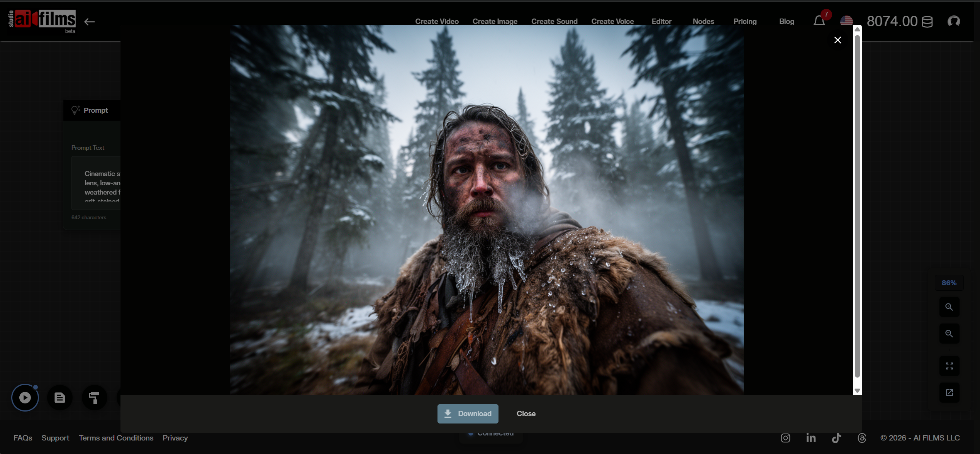The width and height of the screenshot is (980, 454).
Task: Zoom in on the preview image
Action: (x=949, y=307)
